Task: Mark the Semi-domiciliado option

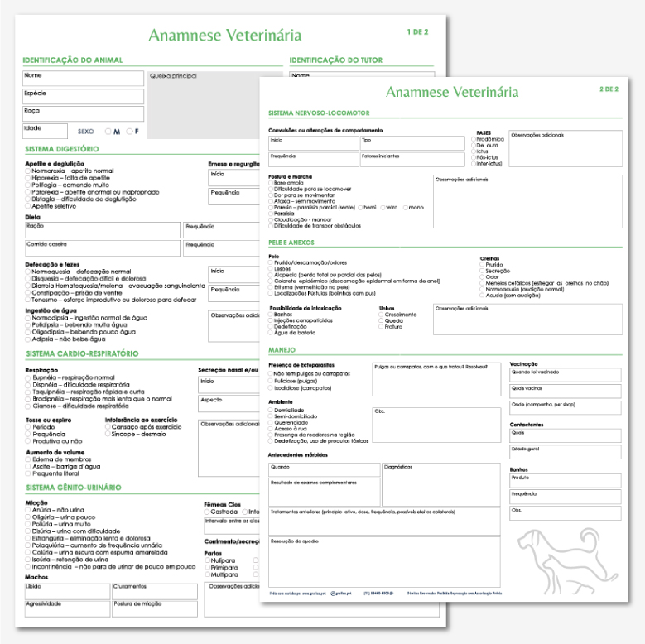Action: coord(270,416)
